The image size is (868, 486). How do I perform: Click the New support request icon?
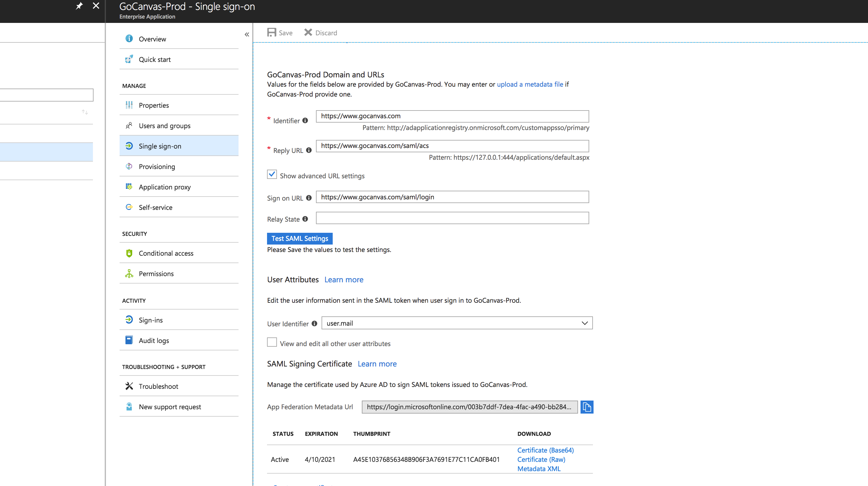click(129, 406)
